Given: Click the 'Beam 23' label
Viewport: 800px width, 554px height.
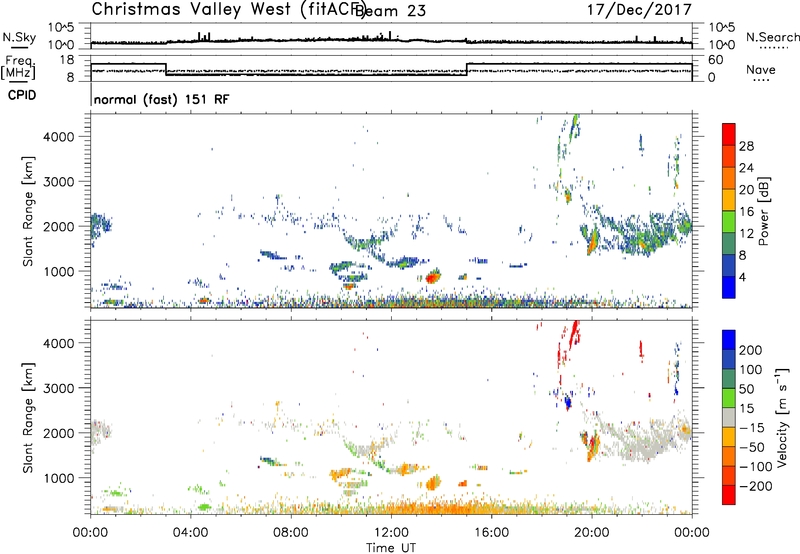Looking at the screenshot, I should pos(390,10).
